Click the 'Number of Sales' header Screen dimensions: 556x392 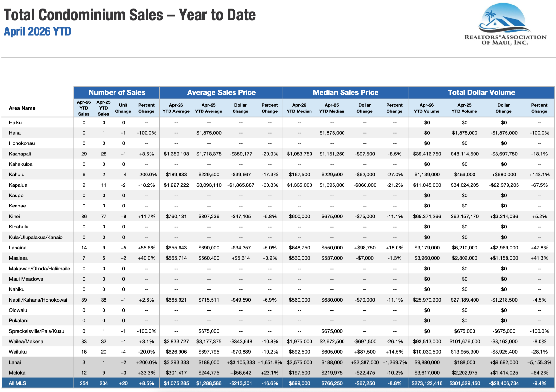[117, 92]
